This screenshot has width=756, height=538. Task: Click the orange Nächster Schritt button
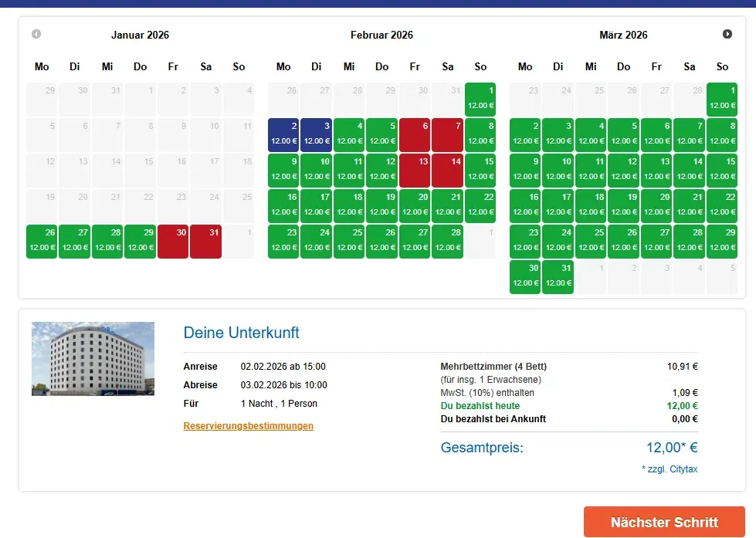(665, 522)
